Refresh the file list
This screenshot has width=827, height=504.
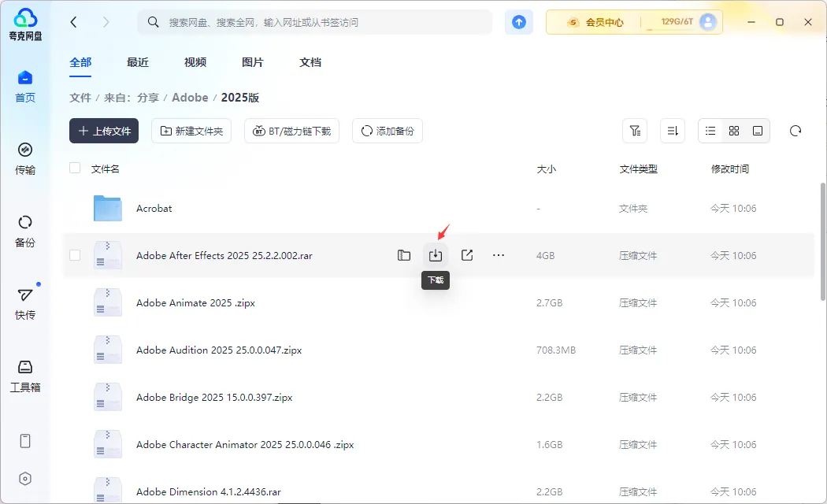(x=795, y=131)
